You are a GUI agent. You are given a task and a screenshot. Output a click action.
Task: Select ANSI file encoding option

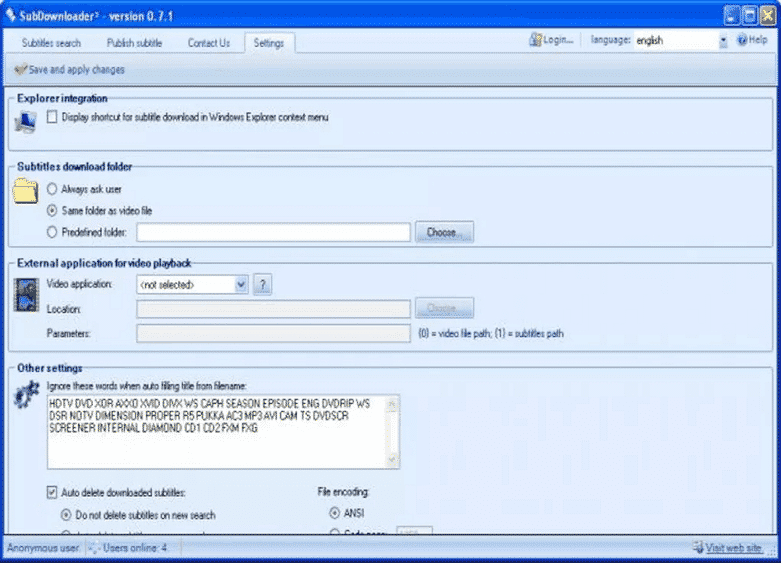pyautogui.click(x=334, y=512)
